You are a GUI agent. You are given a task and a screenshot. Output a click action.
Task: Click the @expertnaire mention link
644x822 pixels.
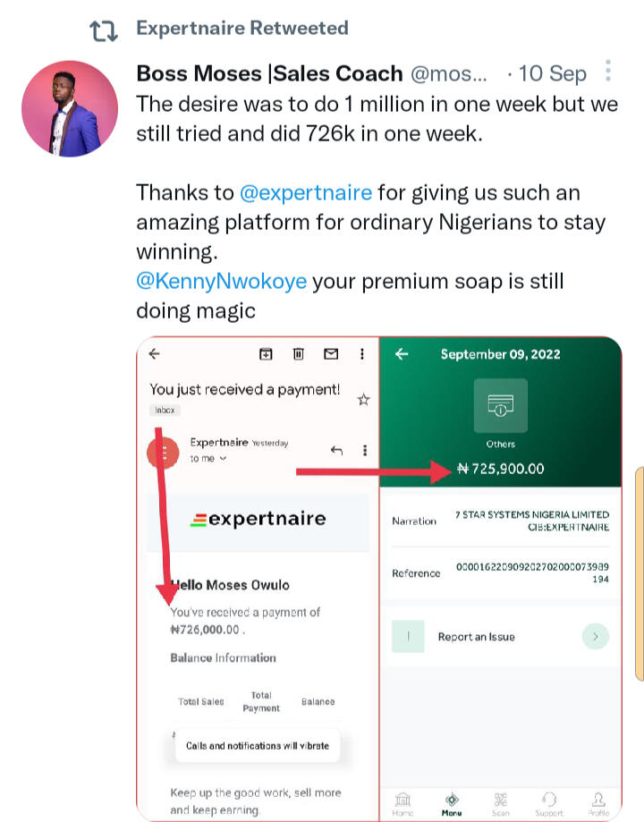(306, 193)
